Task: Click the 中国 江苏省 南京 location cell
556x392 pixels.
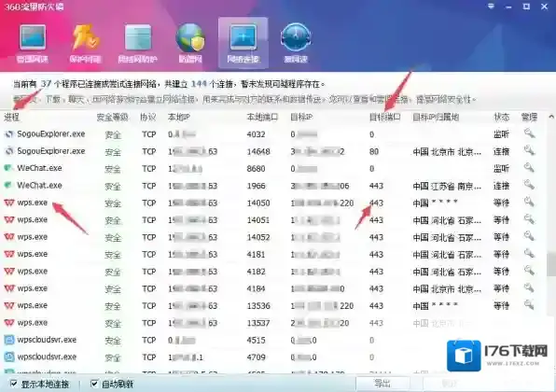Action: pyautogui.click(x=447, y=186)
